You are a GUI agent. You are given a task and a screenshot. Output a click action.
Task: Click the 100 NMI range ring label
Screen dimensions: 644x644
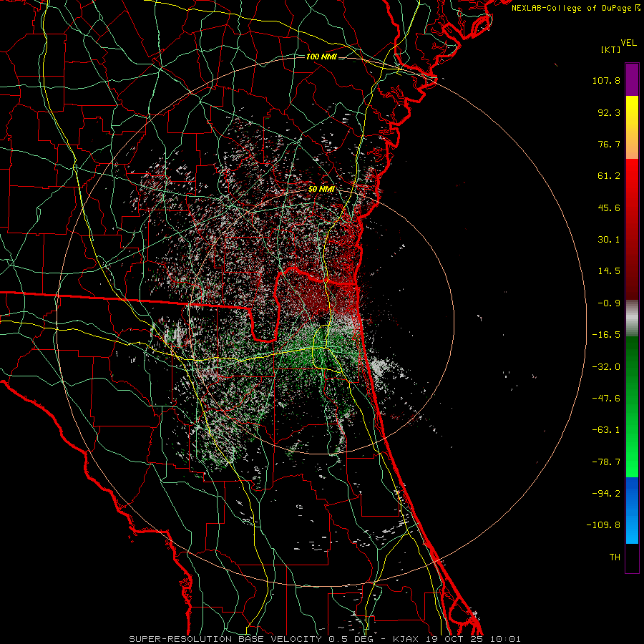[321, 57]
